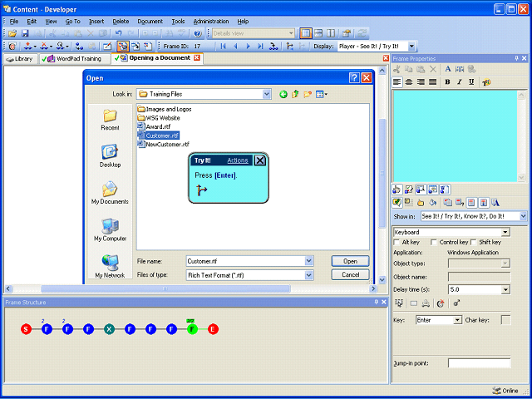Align bubble text left

397,82
